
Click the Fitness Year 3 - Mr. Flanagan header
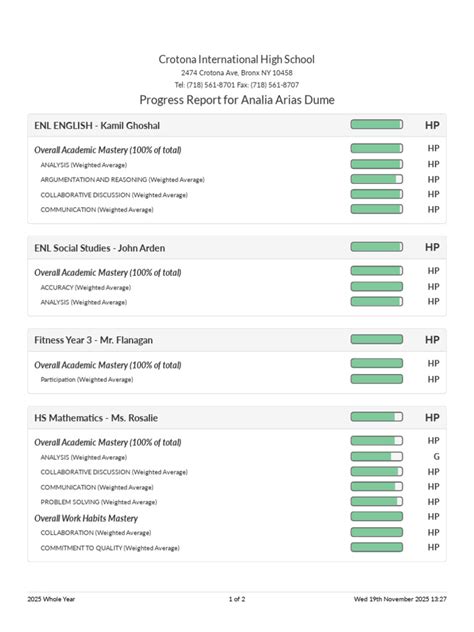point(94,340)
